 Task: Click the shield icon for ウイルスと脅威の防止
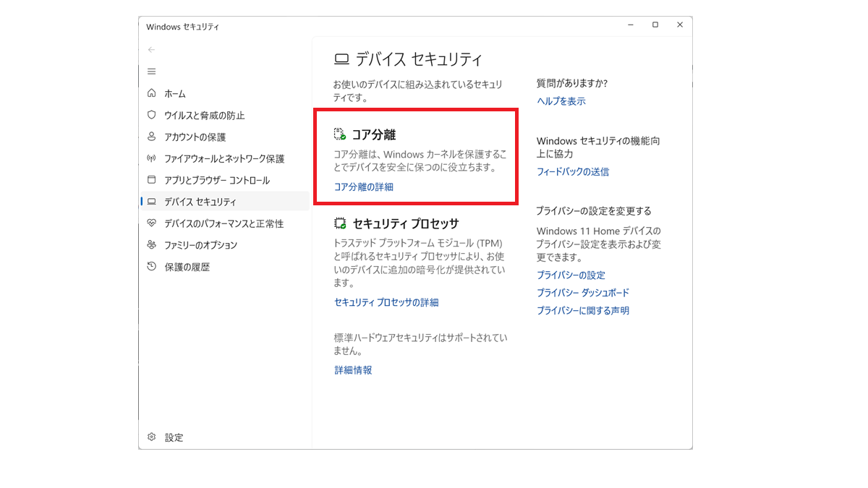tap(151, 115)
